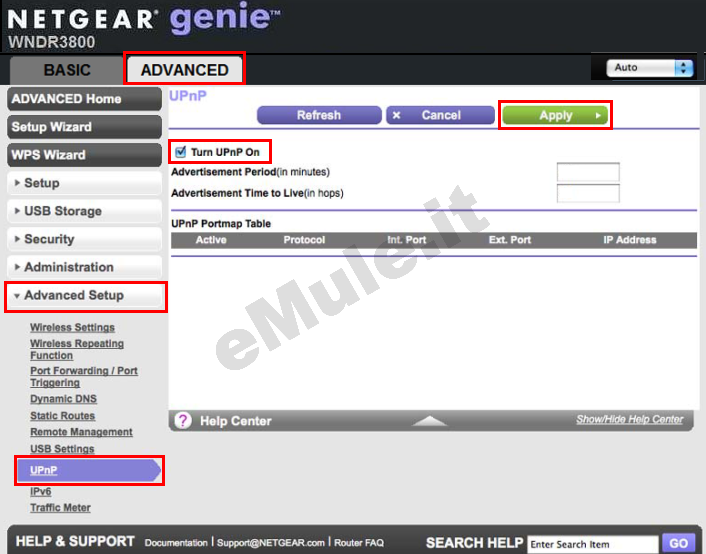The width and height of the screenshot is (706, 554).
Task: Click the green Apply button
Action: click(x=555, y=115)
